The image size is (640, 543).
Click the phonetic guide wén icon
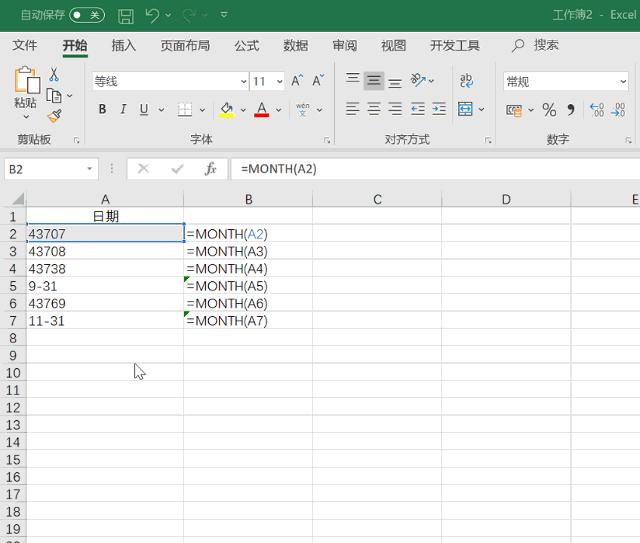click(302, 109)
